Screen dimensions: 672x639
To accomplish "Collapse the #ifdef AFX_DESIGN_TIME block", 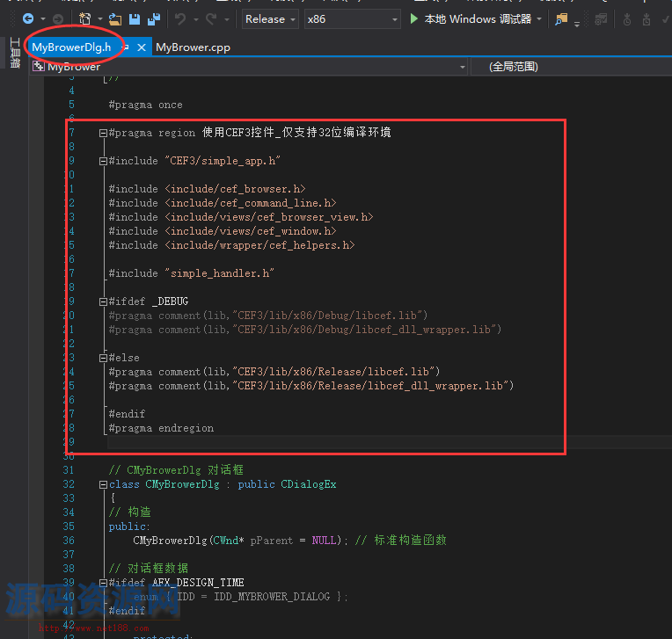I will [103, 583].
